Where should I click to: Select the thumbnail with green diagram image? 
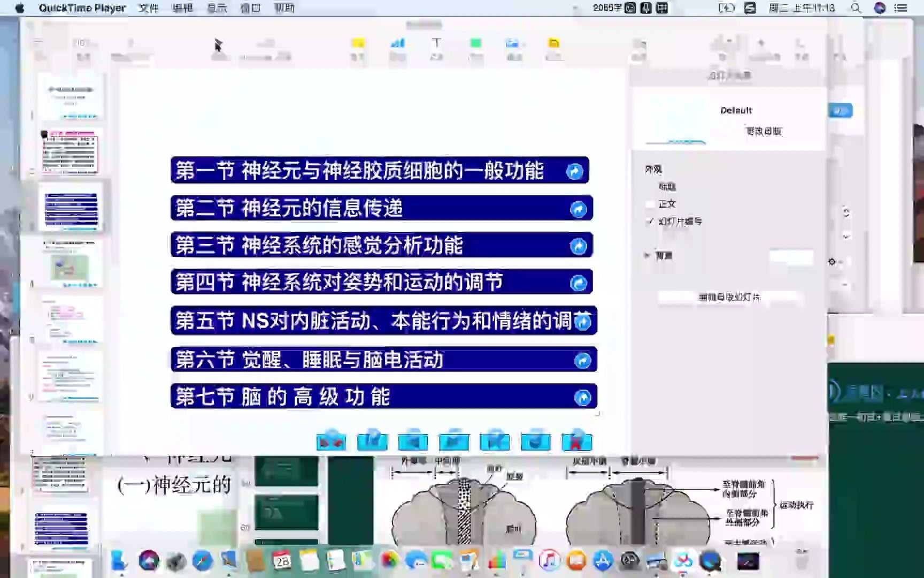(x=71, y=264)
